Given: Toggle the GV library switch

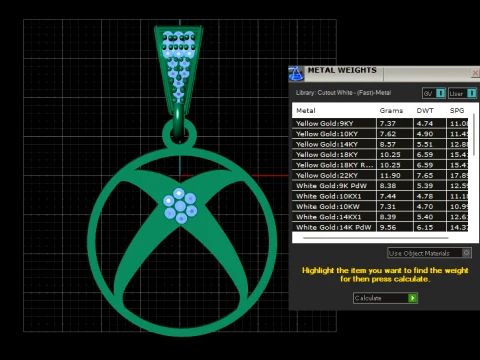Looking at the screenshot, I should point(434,93).
